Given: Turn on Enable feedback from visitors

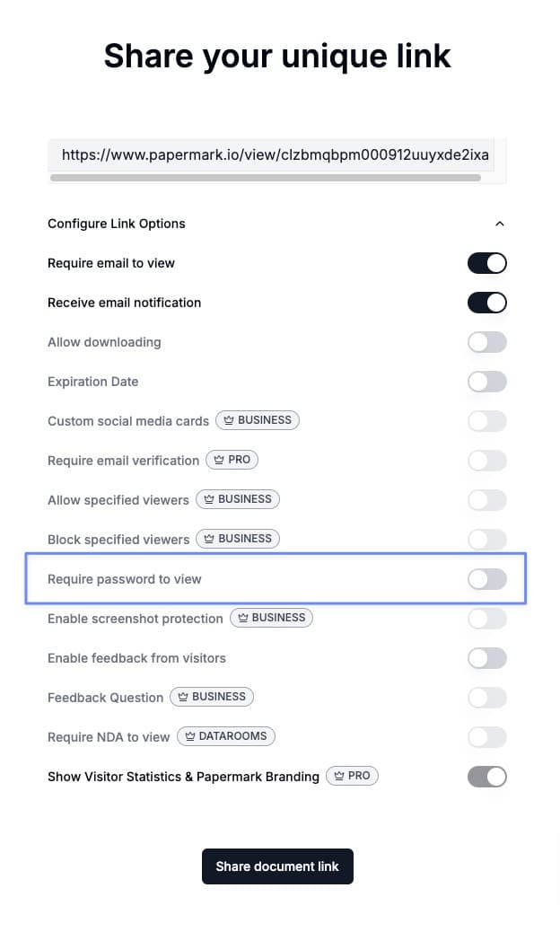Looking at the screenshot, I should click(x=487, y=657).
